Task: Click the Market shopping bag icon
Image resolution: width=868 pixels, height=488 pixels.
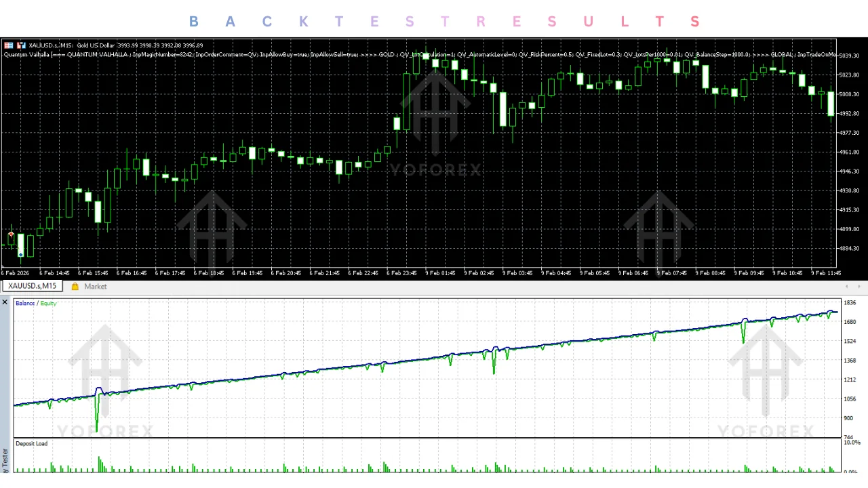Action: (75, 286)
